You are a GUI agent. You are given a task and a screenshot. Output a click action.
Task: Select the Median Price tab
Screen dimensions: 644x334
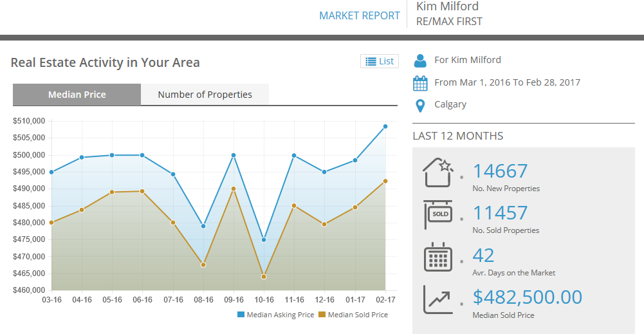click(x=77, y=95)
